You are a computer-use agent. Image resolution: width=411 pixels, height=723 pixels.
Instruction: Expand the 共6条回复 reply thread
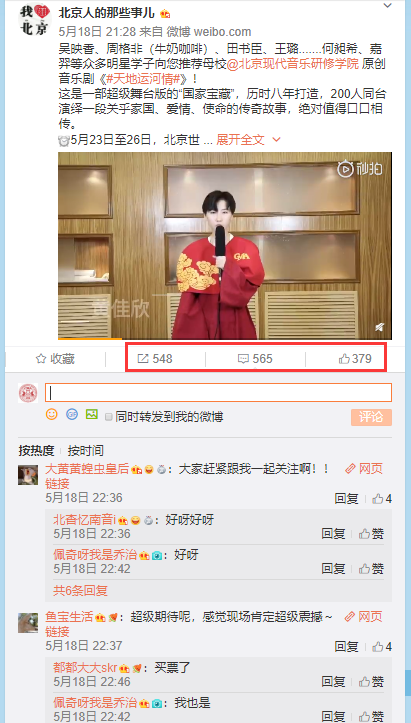pos(81,590)
